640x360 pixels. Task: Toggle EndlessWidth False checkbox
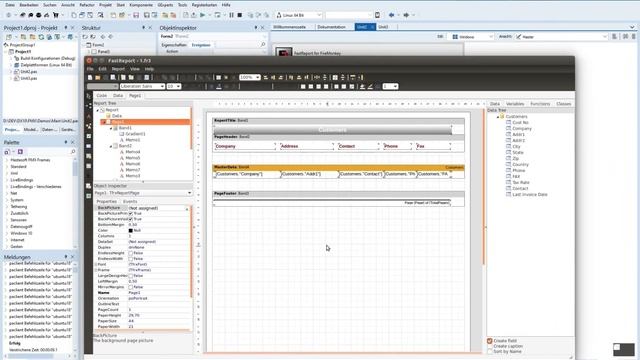[131, 259]
